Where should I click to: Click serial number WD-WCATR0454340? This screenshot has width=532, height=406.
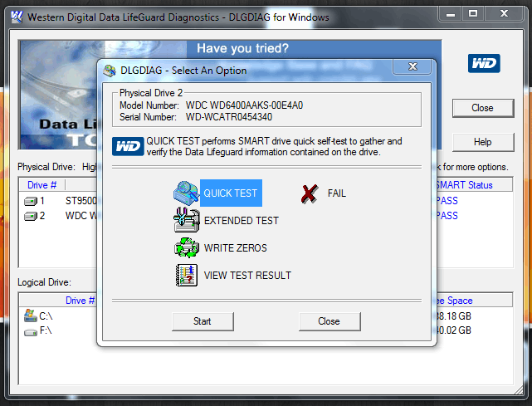(229, 117)
